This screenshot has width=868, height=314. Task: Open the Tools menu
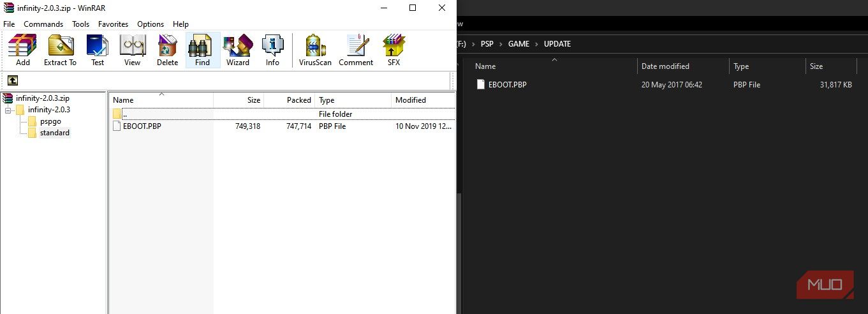point(81,24)
